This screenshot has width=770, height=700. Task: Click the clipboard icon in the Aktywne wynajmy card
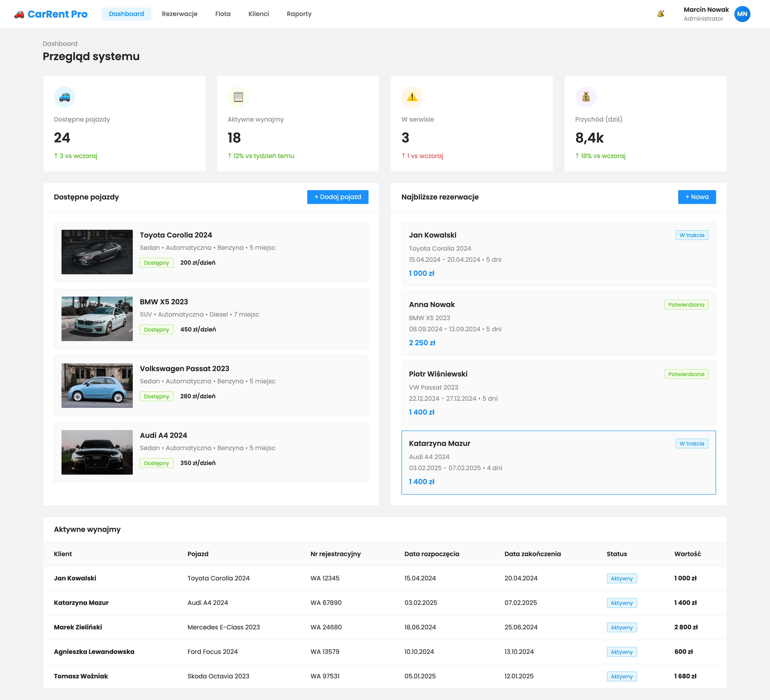238,97
